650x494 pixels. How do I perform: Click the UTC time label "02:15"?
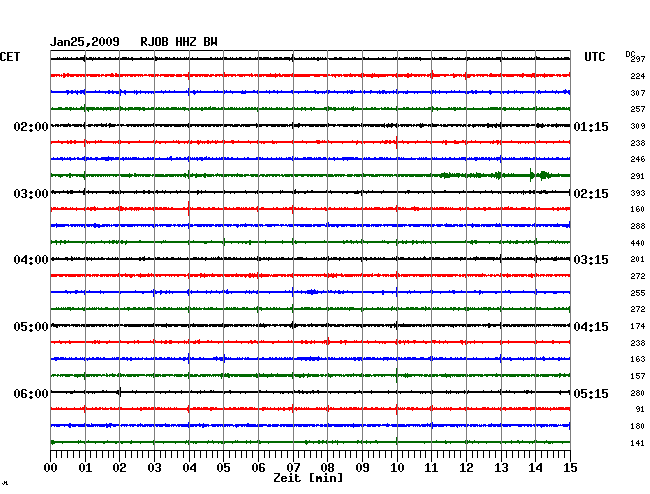pos(591,194)
